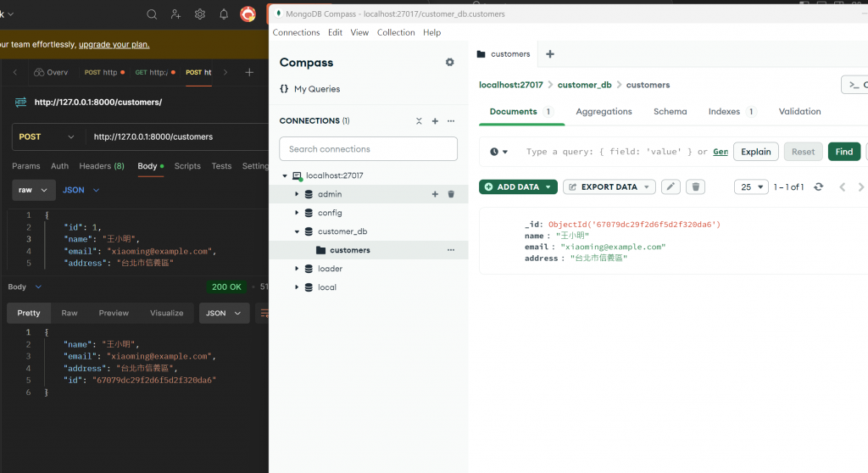Go to next documents page arrow
The image size is (868, 473).
861,186
